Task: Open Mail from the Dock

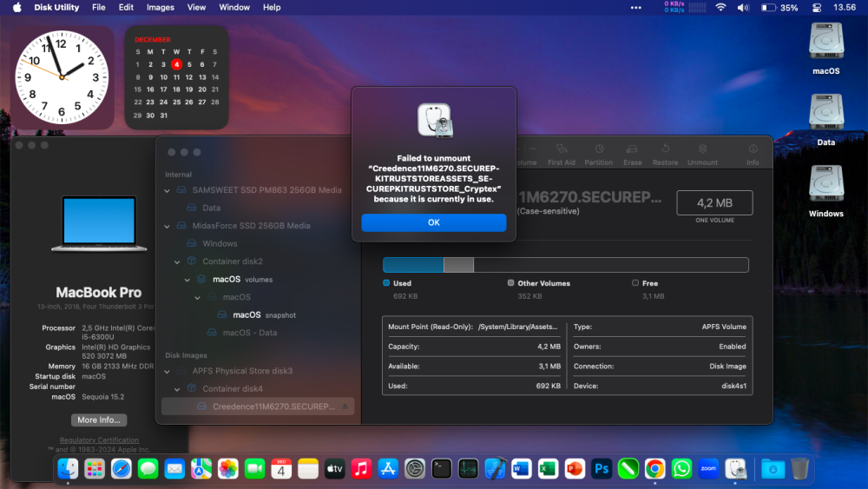Action: tap(174, 469)
